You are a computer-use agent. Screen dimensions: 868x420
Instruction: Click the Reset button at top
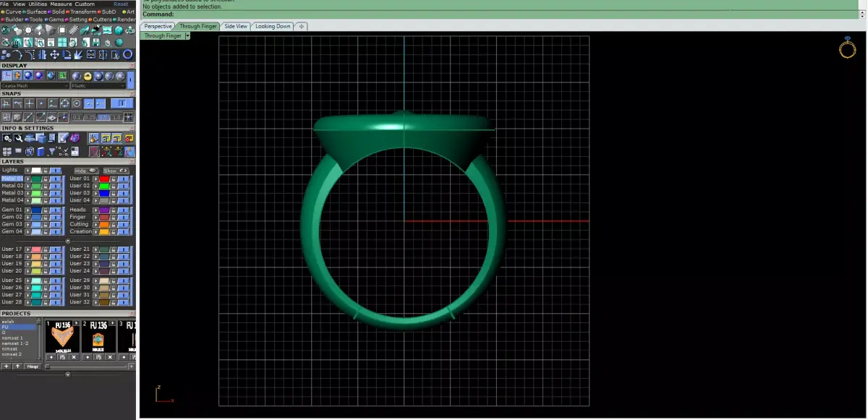click(121, 4)
